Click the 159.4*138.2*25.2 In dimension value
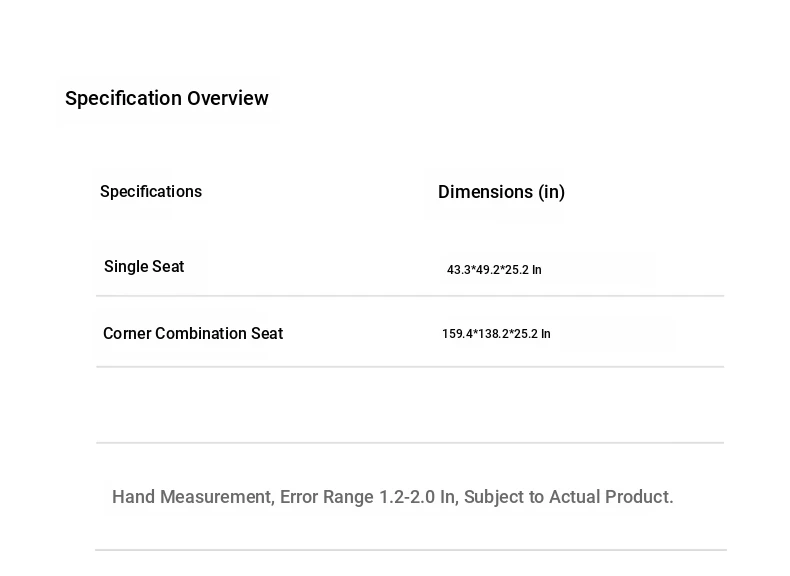The height and width of the screenshot is (576, 790). tap(496, 334)
